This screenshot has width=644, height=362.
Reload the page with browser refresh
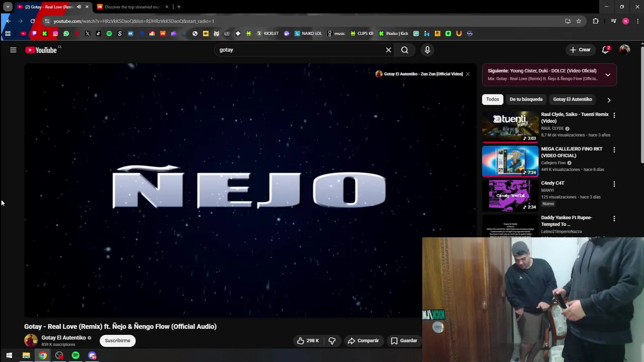(x=33, y=21)
